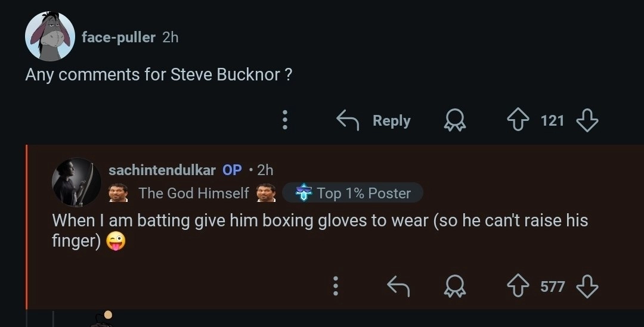The image size is (644, 327).
Task: Give award to face-puller's comment
Action: pos(453,121)
